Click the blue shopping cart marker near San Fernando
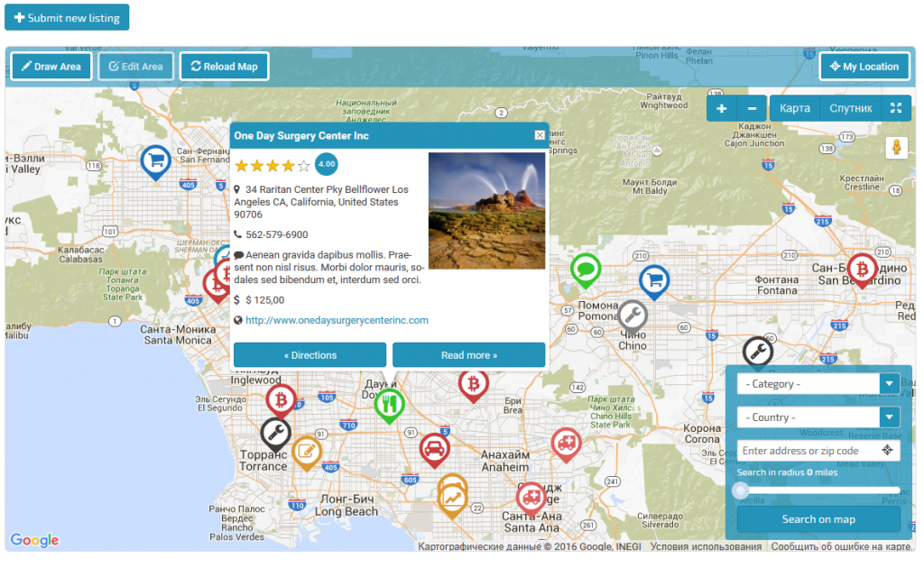This screenshot has width=924, height=568. tap(156, 161)
